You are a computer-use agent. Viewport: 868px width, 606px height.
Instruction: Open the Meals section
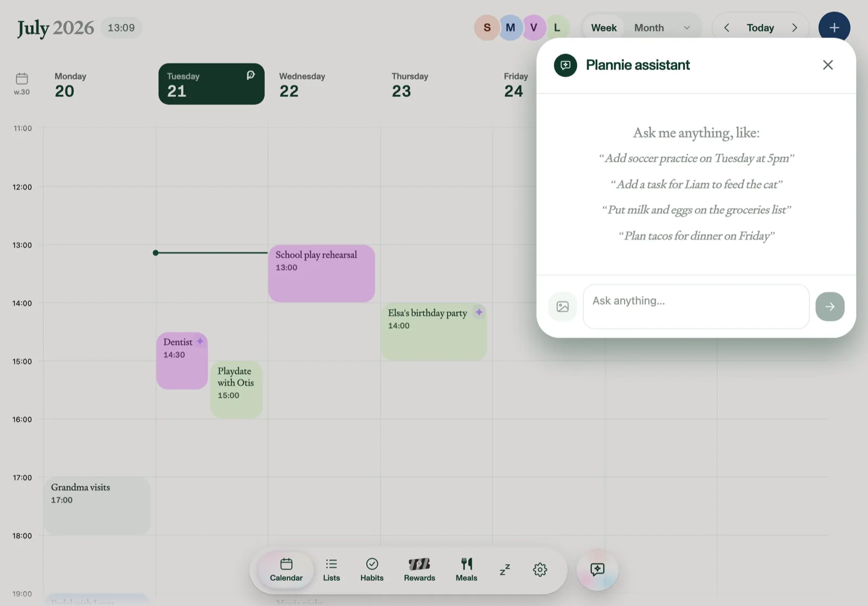pyautogui.click(x=467, y=570)
